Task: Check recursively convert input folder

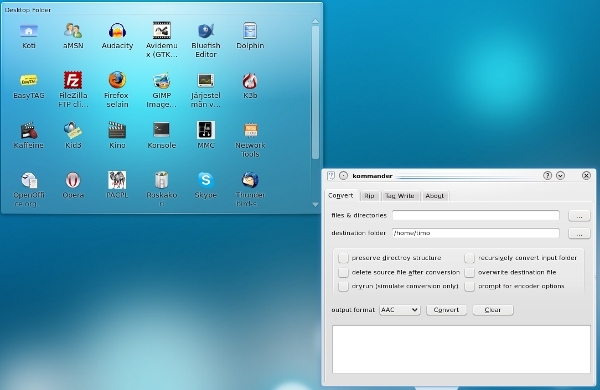Action: pyautogui.click(x=470, y=258)
